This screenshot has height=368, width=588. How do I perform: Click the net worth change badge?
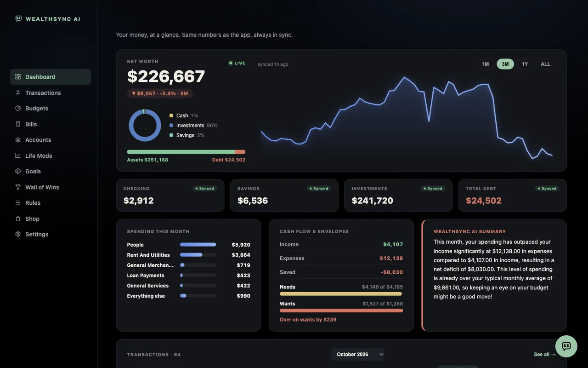160,93
